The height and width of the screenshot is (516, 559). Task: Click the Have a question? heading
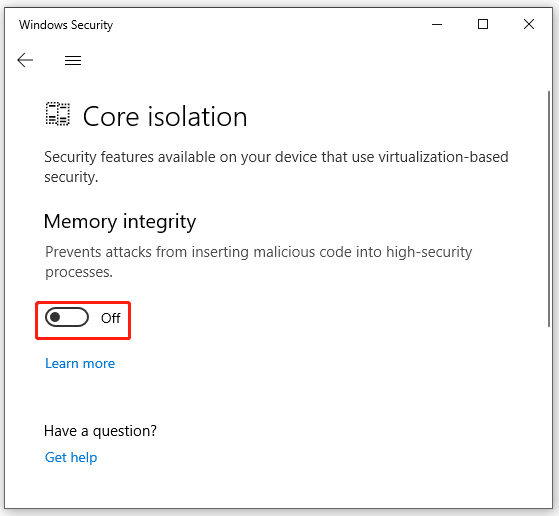tap(100, 431)
